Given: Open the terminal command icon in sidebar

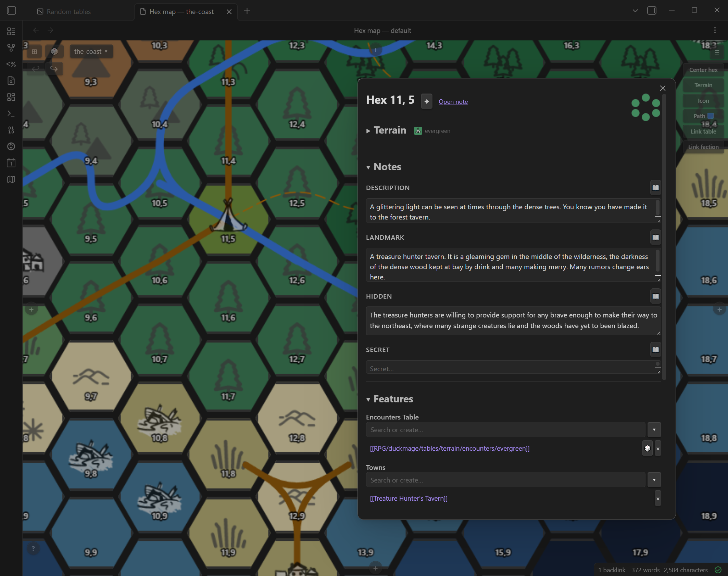Looking at the screenshot, I should 11,114.
